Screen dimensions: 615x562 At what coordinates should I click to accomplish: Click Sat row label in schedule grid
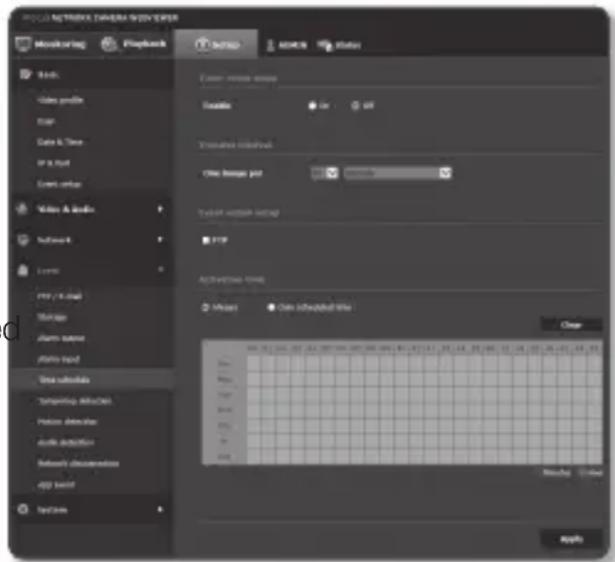pyautogui.click(x=224, y=457)
